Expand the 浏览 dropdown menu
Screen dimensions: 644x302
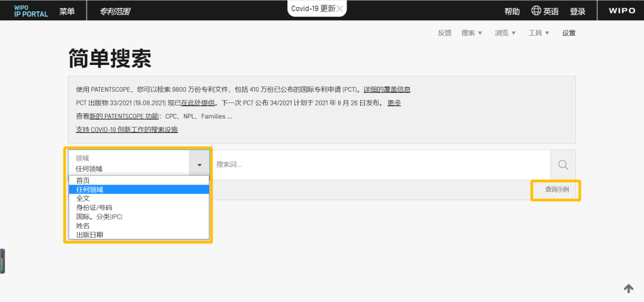506,33
